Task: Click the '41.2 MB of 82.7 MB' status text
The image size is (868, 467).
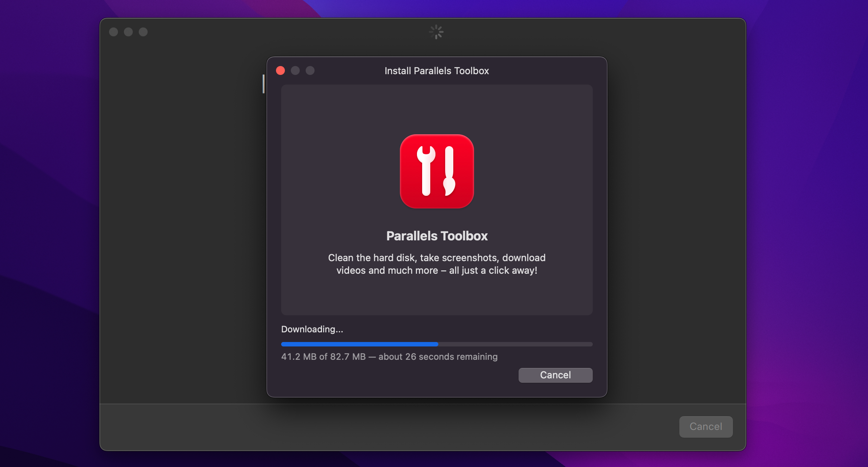Action: [389, 356]
